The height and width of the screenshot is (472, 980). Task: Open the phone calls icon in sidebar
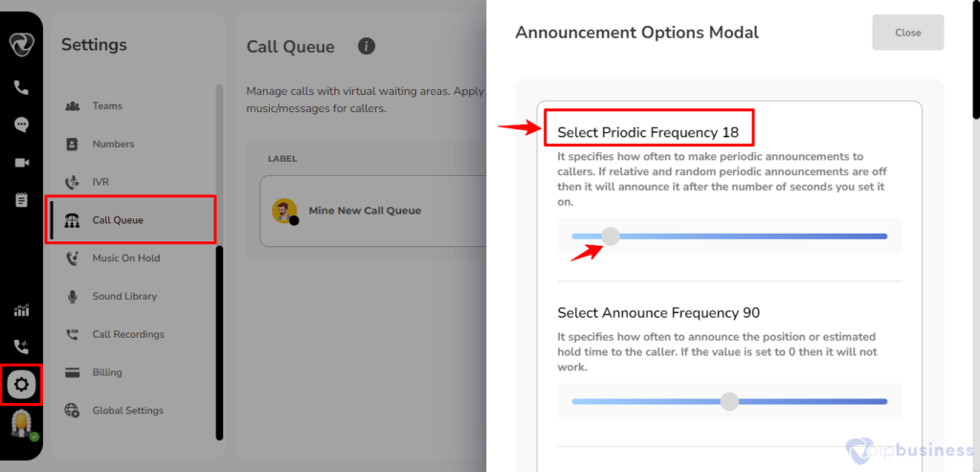(x=21, y=87)
